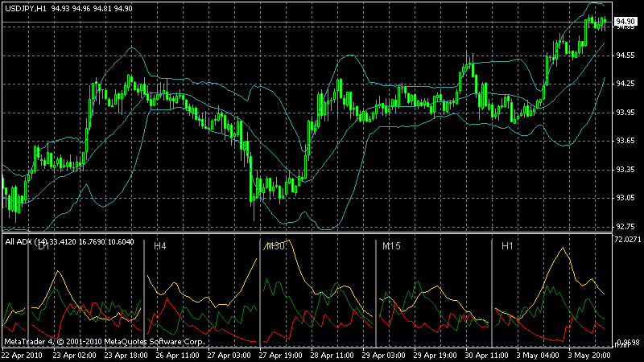This screenshot has width=644, height=362.
Task: Click the 27 Apr 03:00 time axis label
Action: coord(229,356)
